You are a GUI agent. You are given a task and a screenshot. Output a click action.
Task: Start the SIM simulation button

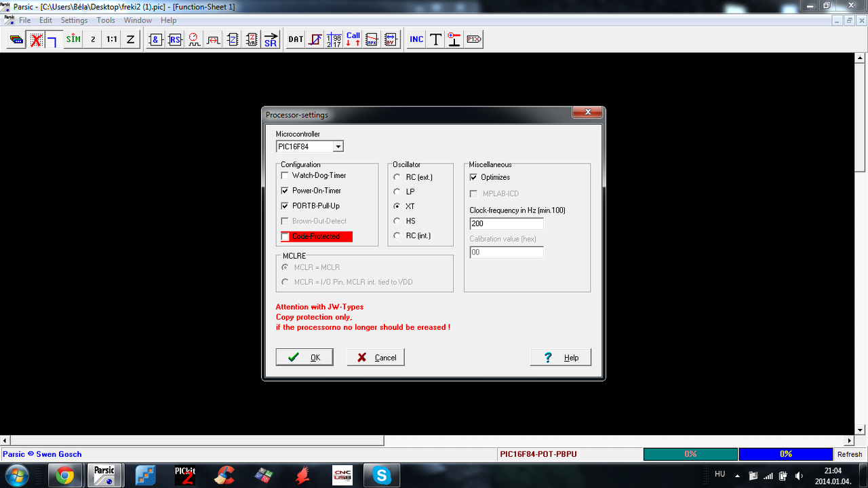(73, 39)
